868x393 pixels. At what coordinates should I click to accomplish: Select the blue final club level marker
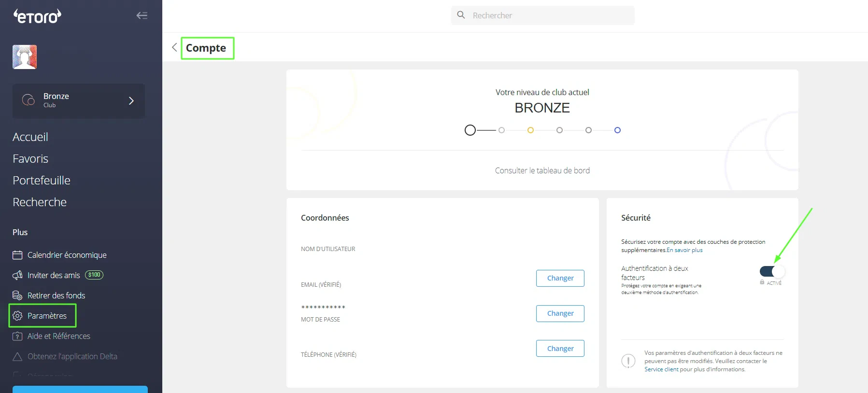[617, 130]
